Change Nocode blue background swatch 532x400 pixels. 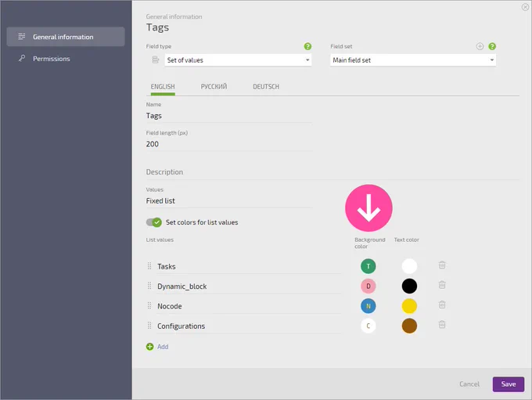[368, 306]
